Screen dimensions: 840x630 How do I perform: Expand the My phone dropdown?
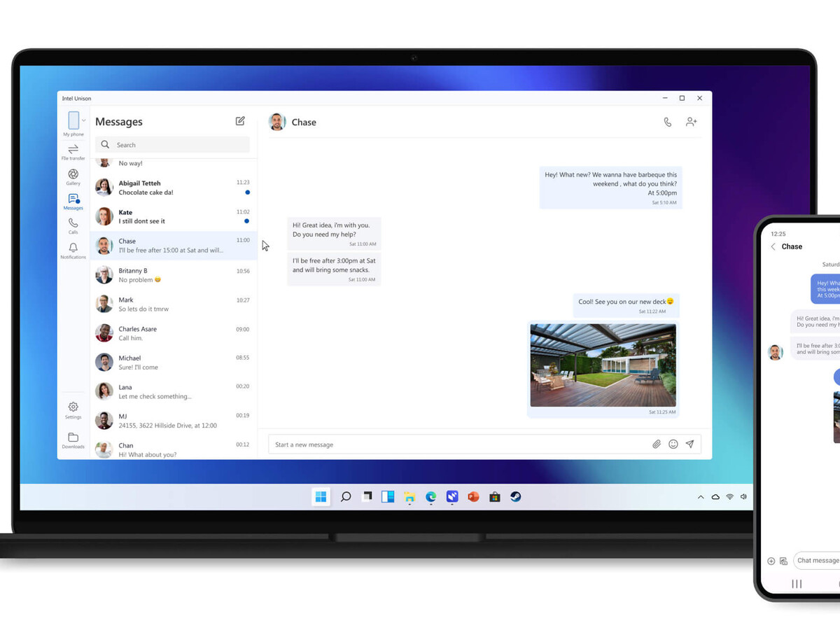83,120
